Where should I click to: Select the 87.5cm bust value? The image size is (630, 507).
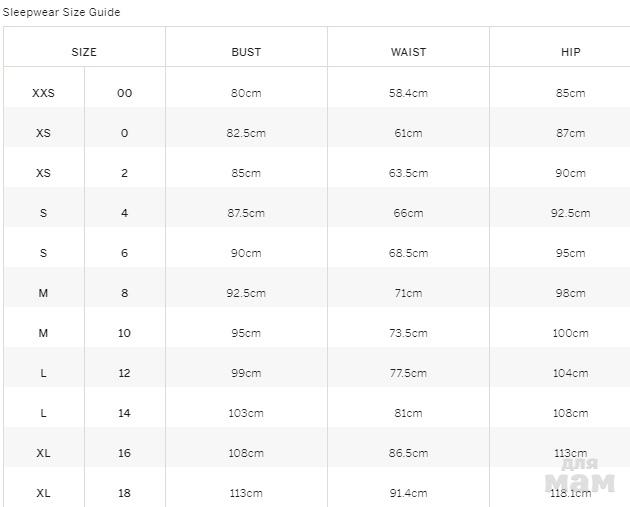246,213
